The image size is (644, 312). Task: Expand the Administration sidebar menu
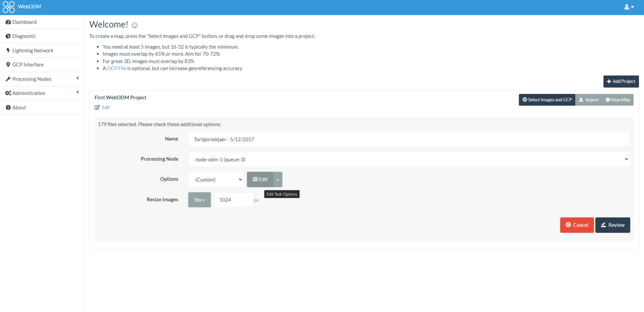[42, 93]
